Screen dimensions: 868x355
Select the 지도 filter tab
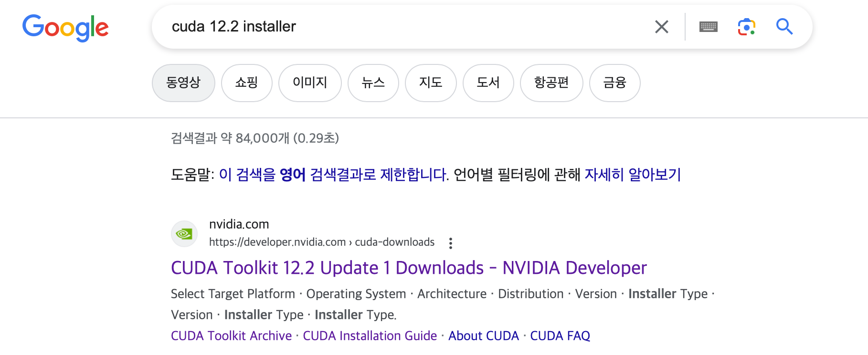click(431, 83)
